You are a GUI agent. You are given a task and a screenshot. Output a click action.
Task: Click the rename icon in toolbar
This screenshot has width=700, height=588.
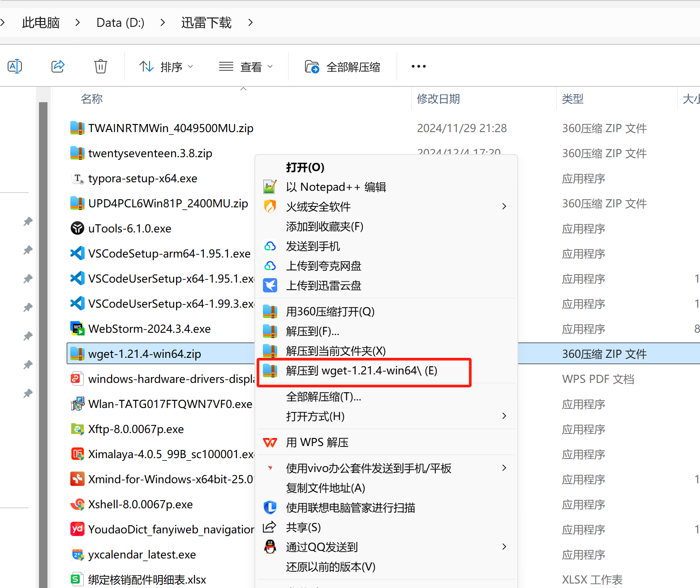(x=15, y=67)
